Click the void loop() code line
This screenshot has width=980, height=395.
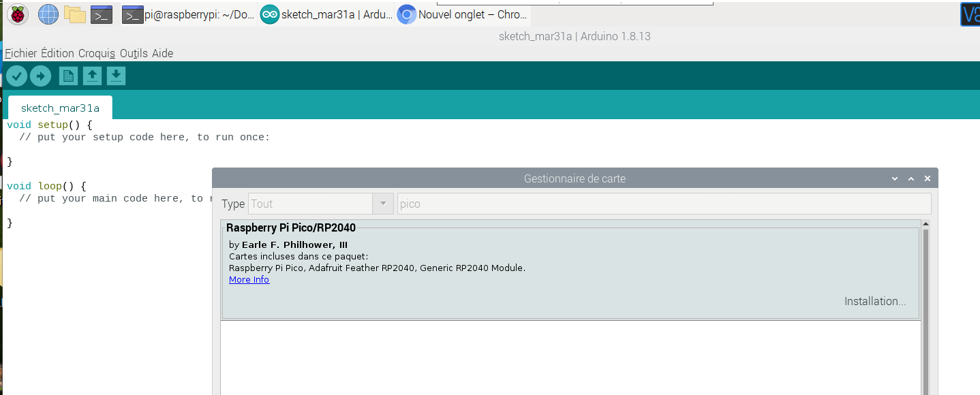point(46,186)
